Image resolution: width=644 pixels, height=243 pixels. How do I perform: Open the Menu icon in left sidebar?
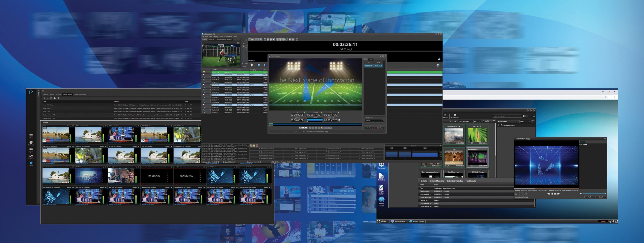pyautogui.click(x=31, y=136)
